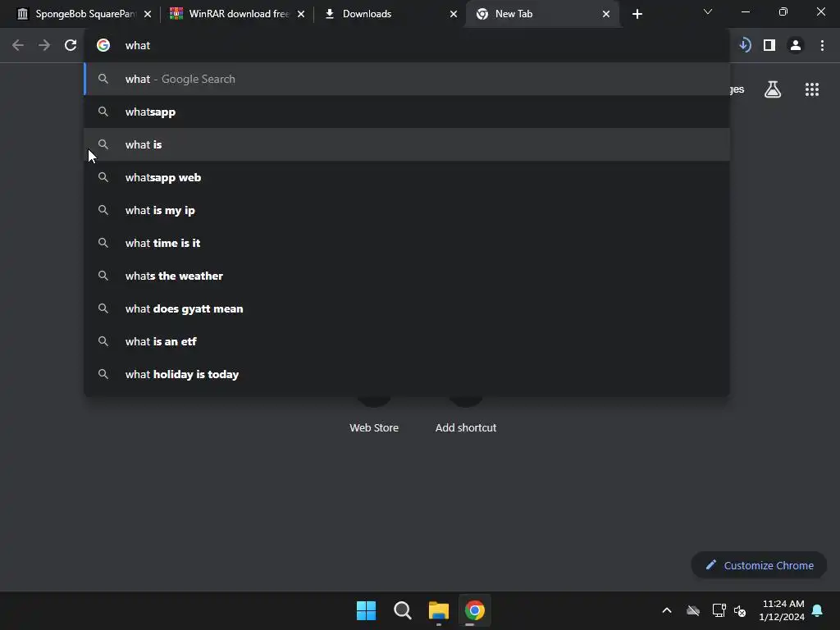Image resolution: width=840 pixels, height=630 pixels.
Task: Click the OneDrive cloud tray icon
Action: coord(693,610)
